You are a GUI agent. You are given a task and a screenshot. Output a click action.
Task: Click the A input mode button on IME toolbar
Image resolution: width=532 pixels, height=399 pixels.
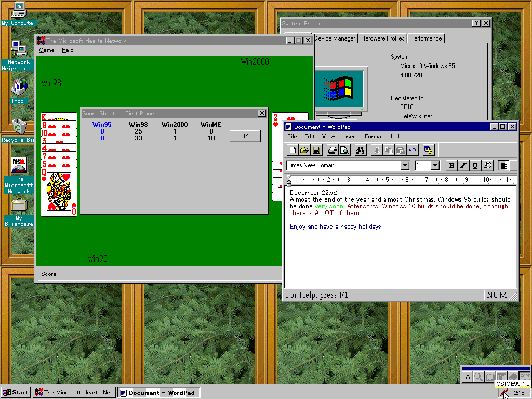click(x=468, y=377)
